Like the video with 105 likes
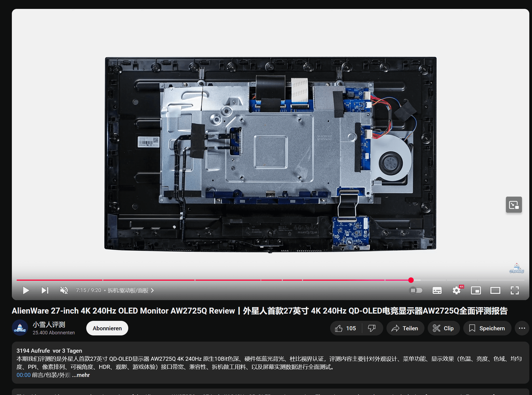This screenshot has width=532, height=395. (346, 328)
